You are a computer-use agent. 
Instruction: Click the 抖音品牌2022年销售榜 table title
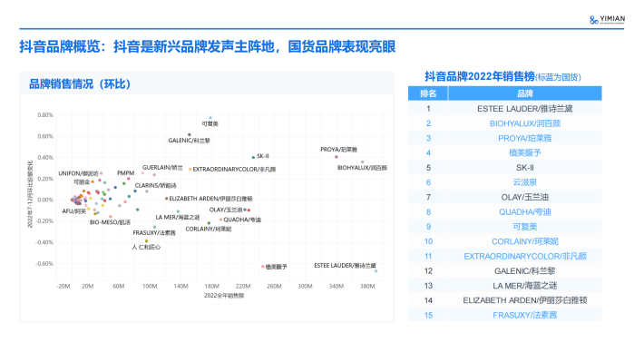[x=480, y=76]
